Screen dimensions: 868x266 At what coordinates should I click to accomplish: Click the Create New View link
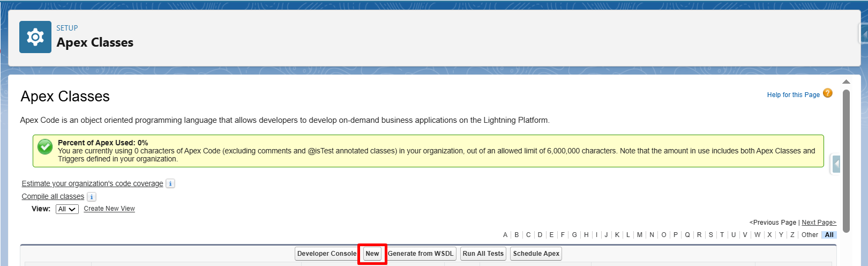pos(109,209)
